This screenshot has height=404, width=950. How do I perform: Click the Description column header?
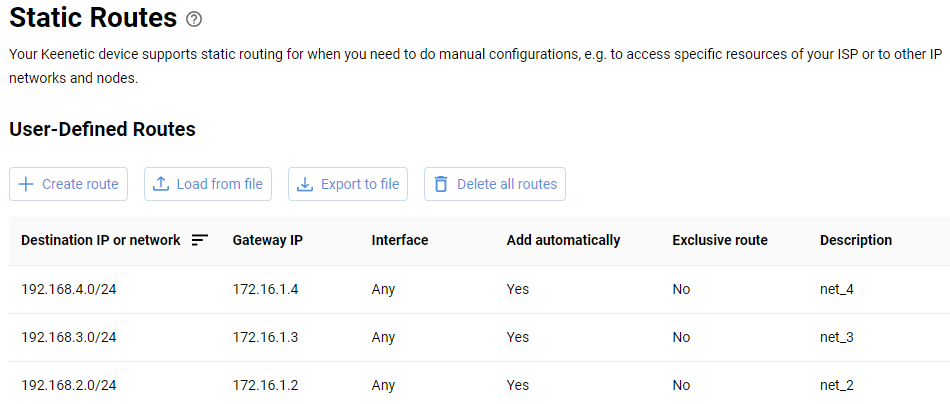856,240
